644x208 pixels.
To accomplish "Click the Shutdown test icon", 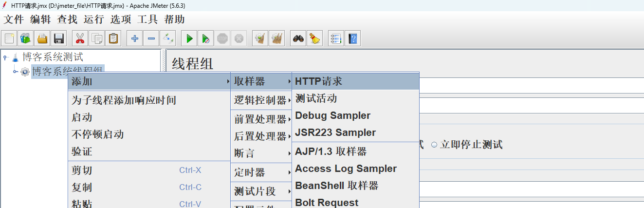I will click(x=239, y=38).
